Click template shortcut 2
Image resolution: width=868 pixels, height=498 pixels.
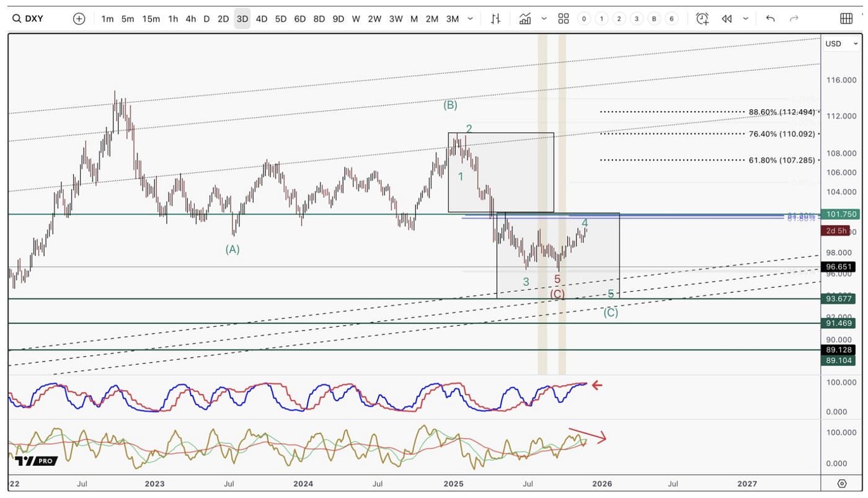point(619,19)
